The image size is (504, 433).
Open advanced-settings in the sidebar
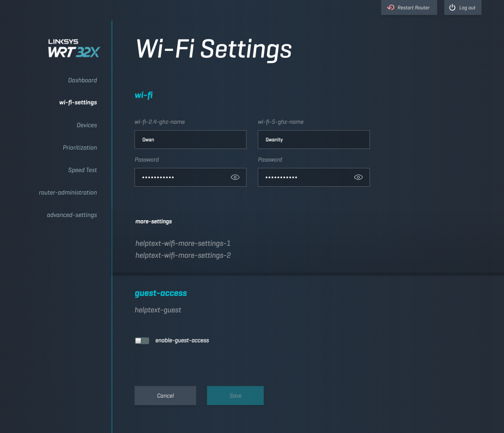[x=72, y=215]
